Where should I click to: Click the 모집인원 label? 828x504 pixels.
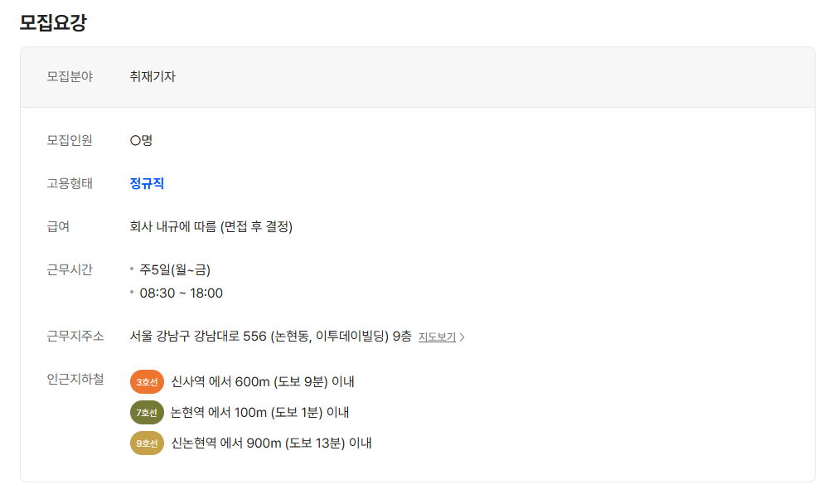[70, 140]
